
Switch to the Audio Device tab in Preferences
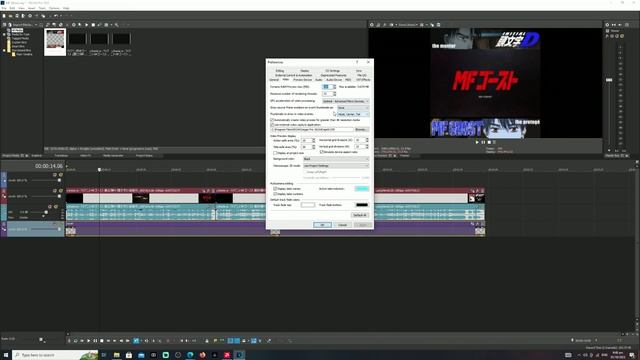pos(334,80)
